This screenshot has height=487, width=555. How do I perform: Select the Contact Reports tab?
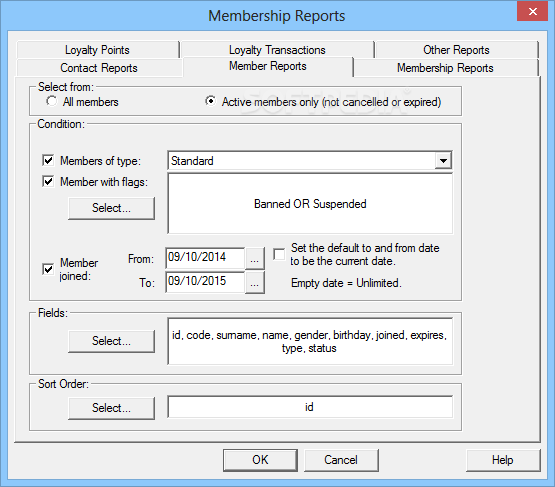click(x=99, y=68)
